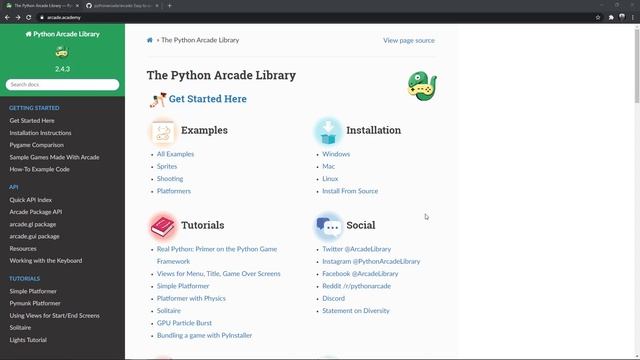Click the Search docs field

pyautogui.click(x=62, y=84)
